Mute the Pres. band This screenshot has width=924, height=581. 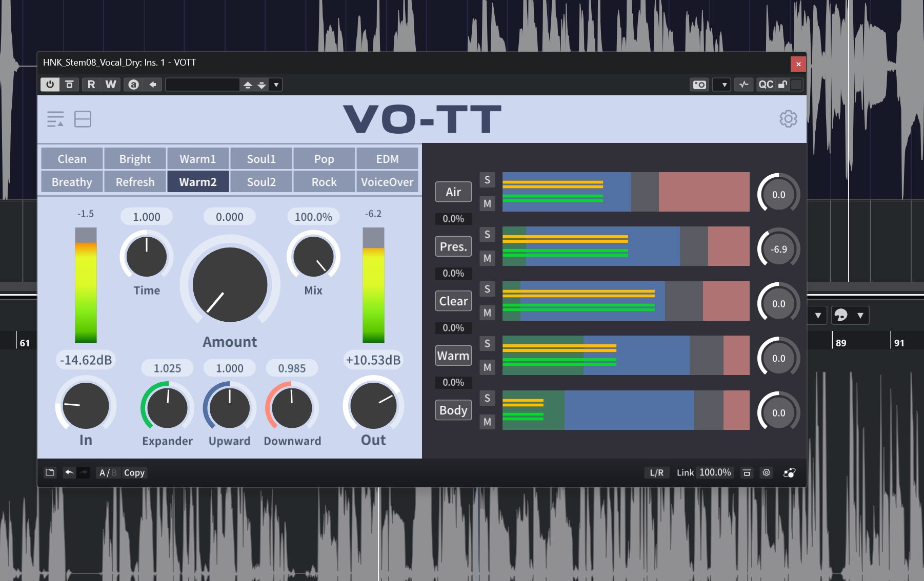(487, 258)
